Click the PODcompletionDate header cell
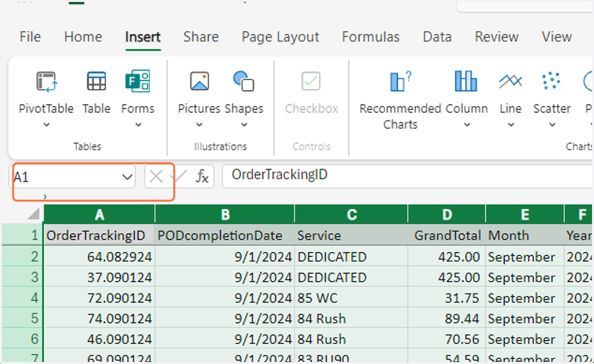The height and width of the screenshot is (364, 594). tap(225, 235)
